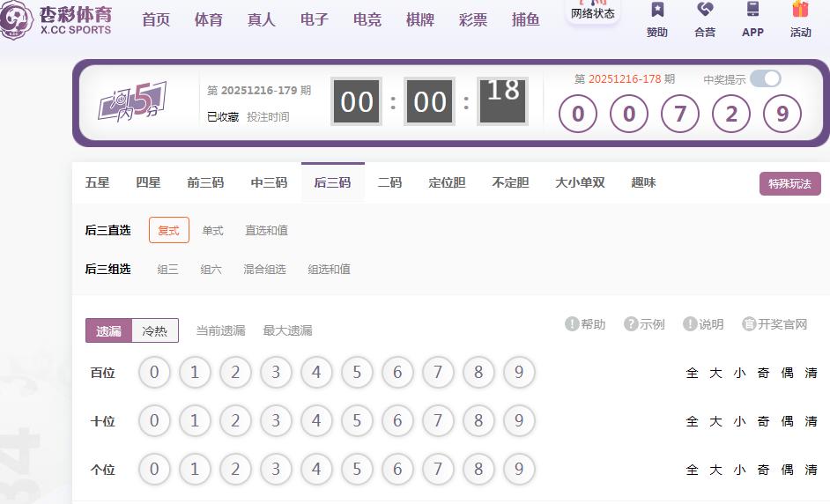Select 单式 play mode
The width and height of the screenshot is (830, 504).
click(x=213, y=230)
